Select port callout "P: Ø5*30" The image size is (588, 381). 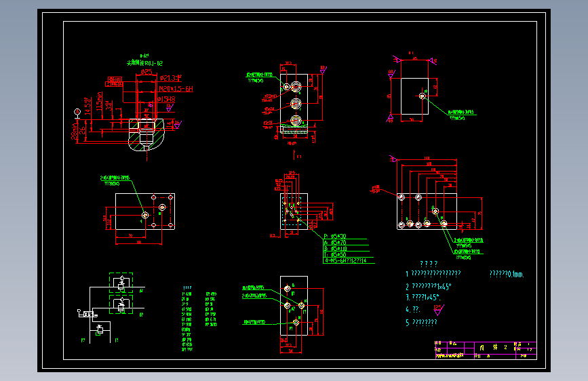[335, 236]
